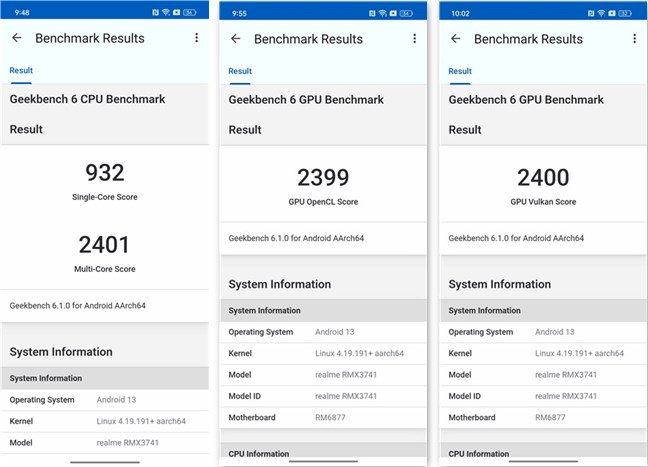Open overflow menu on CPU Benchmark screen
648x467 pixels.
[197, 38]
